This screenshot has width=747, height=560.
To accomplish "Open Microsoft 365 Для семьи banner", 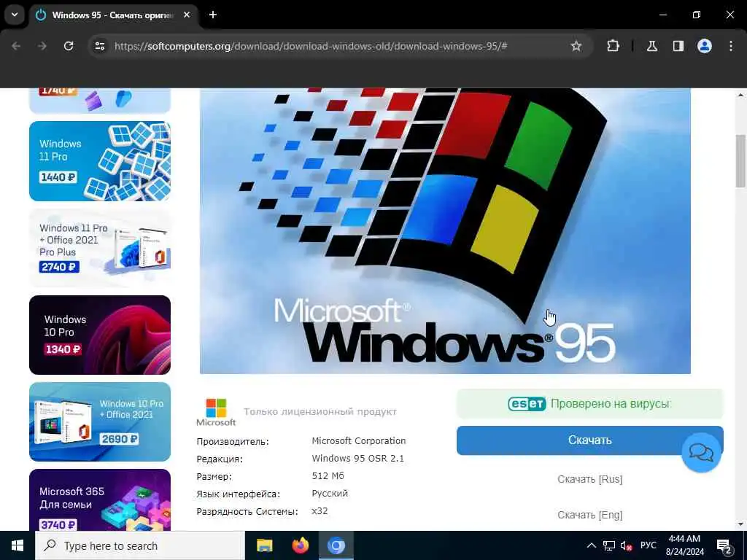I will pyautogui.click(x=100, y=500).
